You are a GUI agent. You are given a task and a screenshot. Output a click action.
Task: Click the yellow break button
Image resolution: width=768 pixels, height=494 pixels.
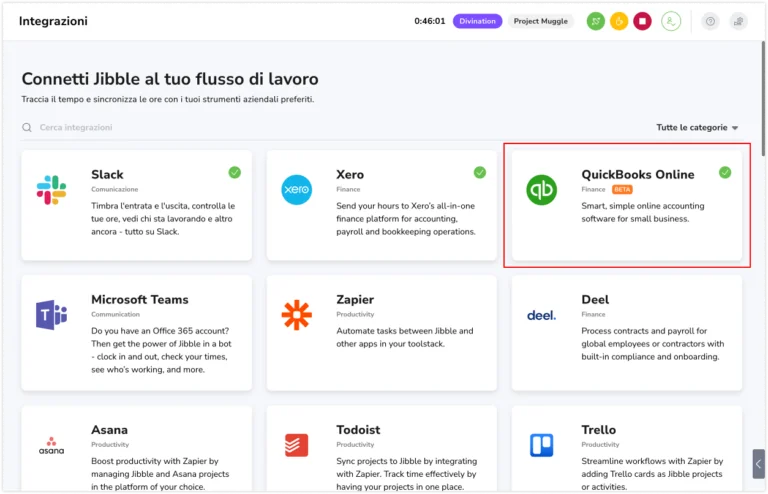pos(619,21)
